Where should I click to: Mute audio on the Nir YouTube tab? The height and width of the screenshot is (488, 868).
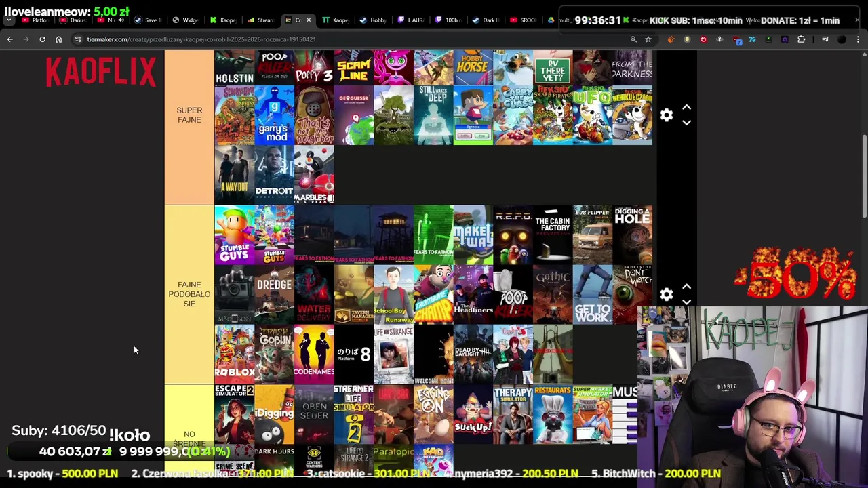coord(121,20)
